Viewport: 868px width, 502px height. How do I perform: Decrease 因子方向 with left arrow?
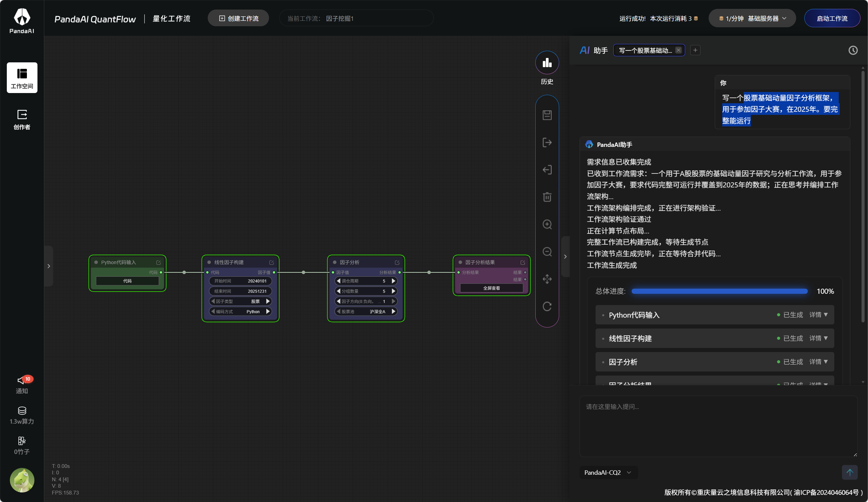338,301
